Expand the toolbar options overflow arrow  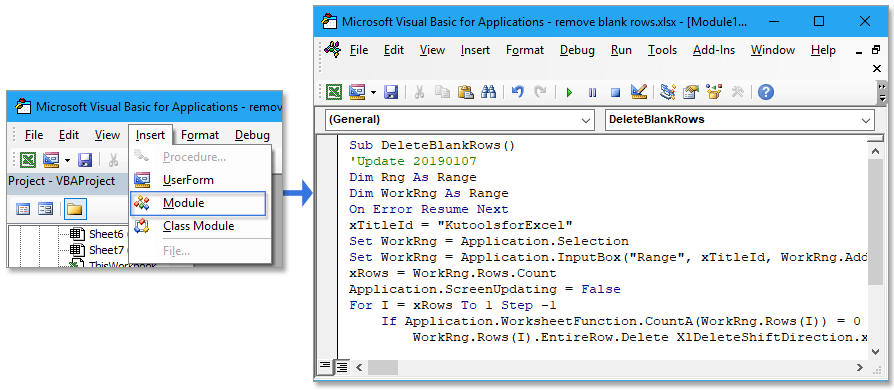click(883, 92)
